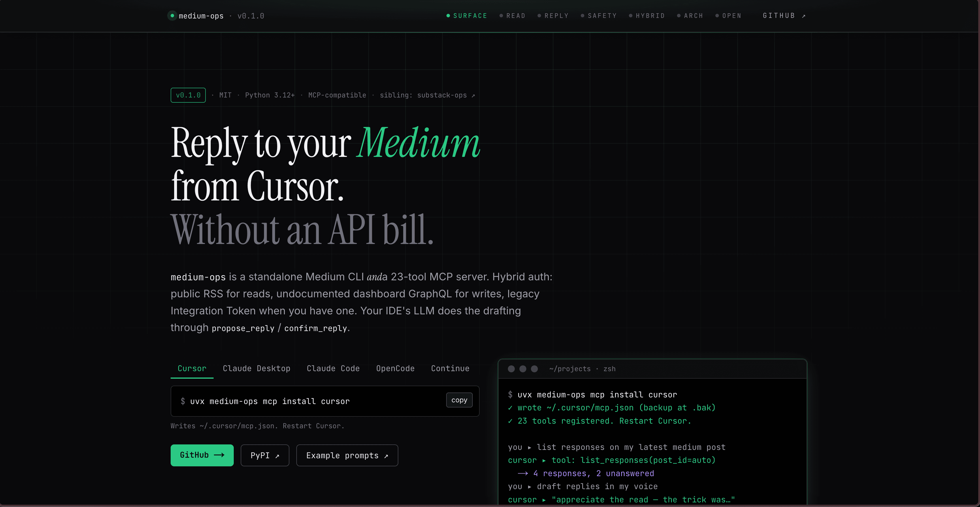Click the 'Python 3.12+' metadata label
This screenshot has height=507, width=980.
pos(270,95)
